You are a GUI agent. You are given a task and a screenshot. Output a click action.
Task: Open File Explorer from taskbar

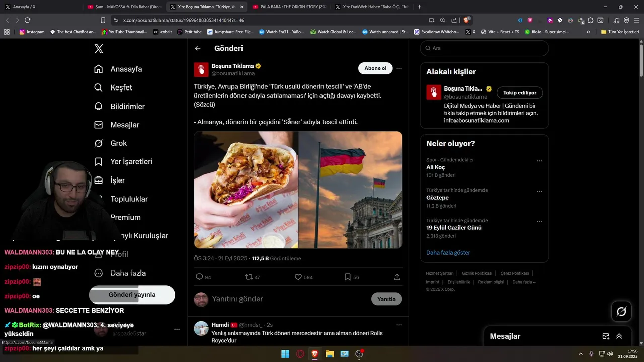[330, 354]
